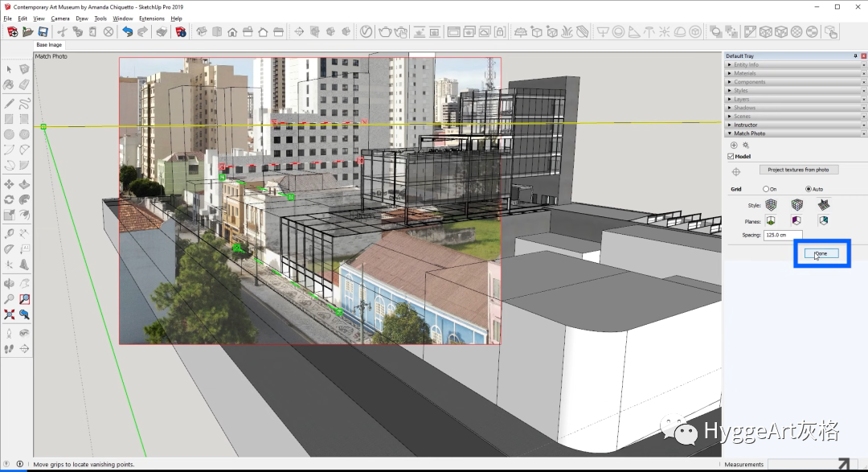Open Match Photo settings gear icon
The height and width of the screenshot is (472, 868).
point(746,146)
